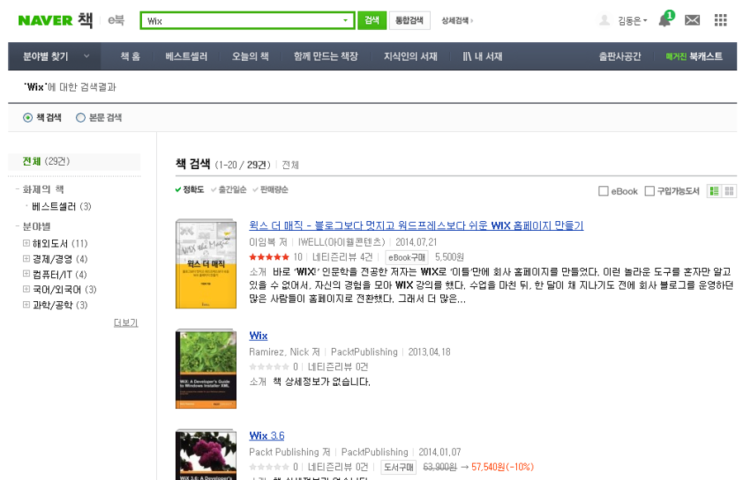
Task: Open the notifications bell icon
Action: click(665, 20)
